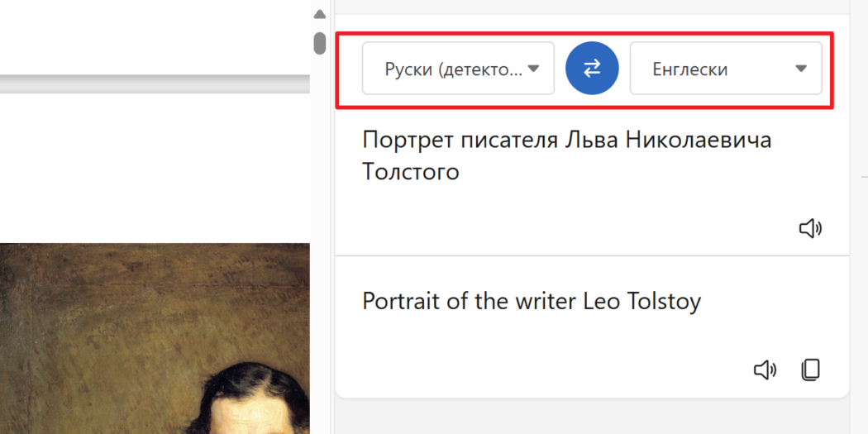Viewport: 868px width, 434px height.
Task: Click the Tolstoy portrait painting
Action: click(155, 338)
